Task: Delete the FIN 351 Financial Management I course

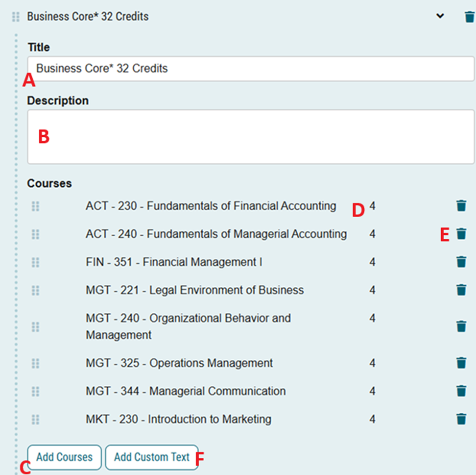Action: (x=461, y=262)
